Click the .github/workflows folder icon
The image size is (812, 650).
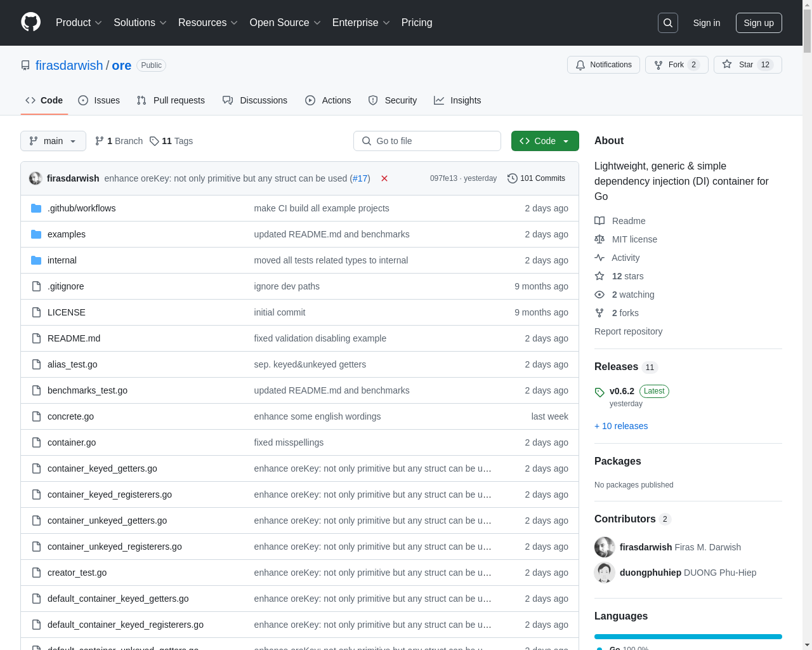[x=36, y=208]
